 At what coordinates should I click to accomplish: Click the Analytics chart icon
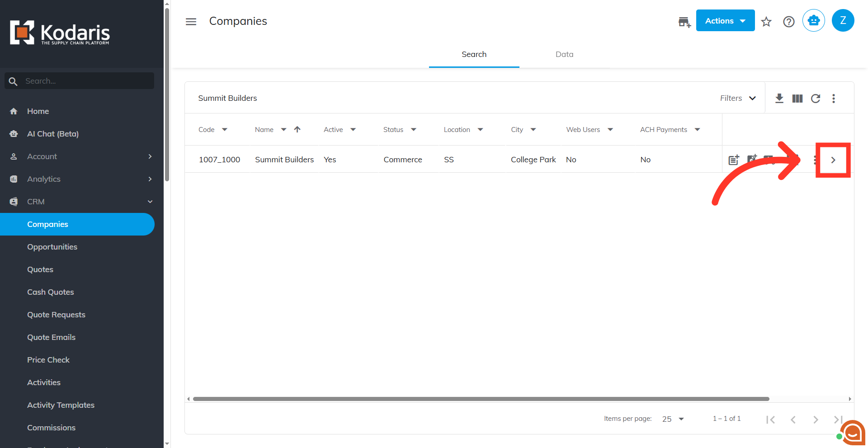coord(14,179)
